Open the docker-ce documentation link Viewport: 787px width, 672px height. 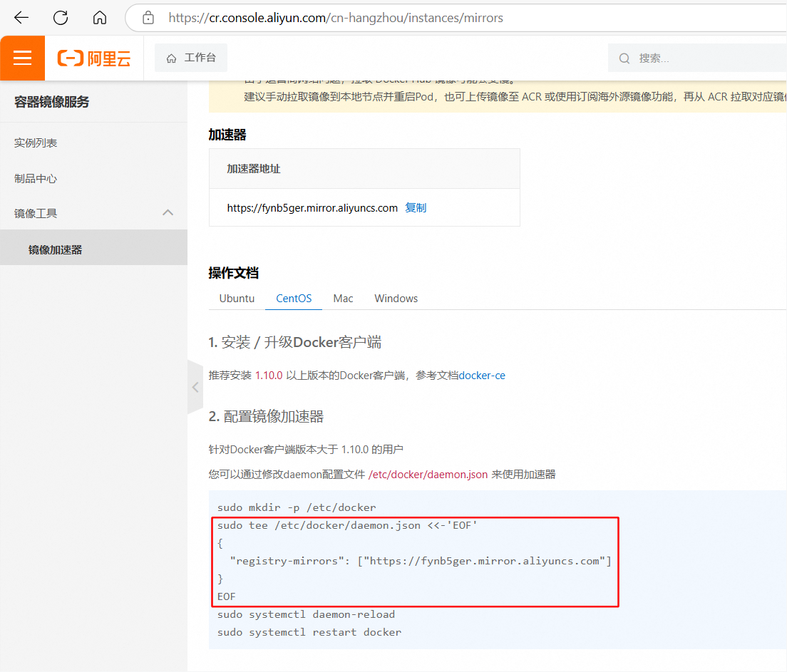(x=482, y=376)
